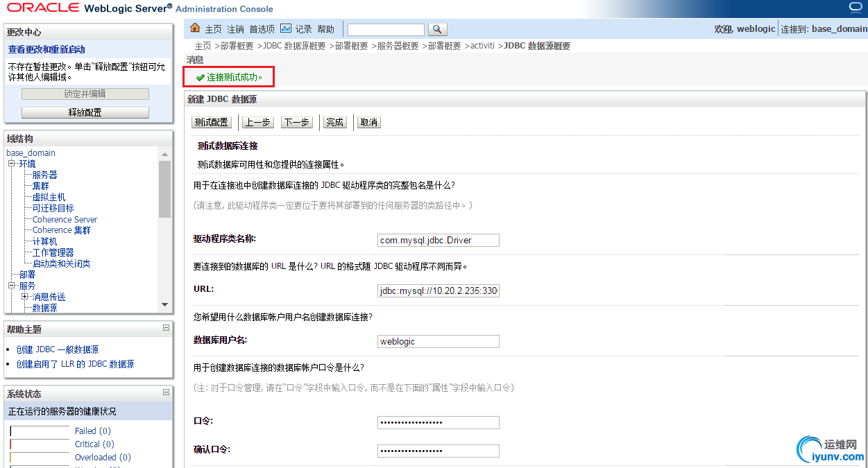This screenshot has width=868, height=468.
Task: Click 注销 to log out
Action: [235, 29]
